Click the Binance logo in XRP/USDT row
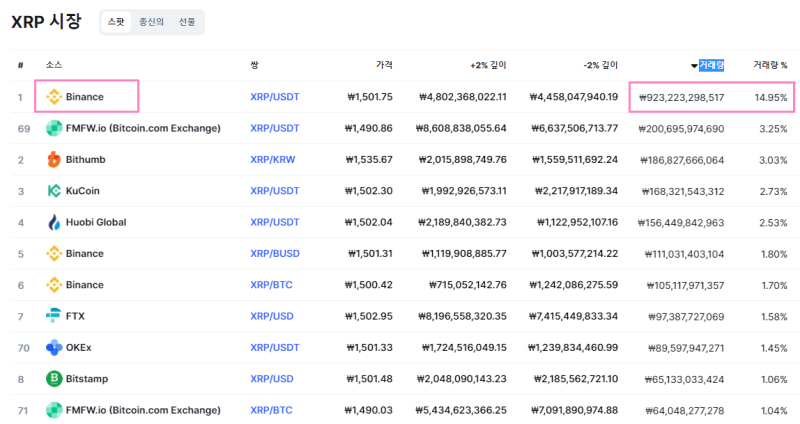This screenshot has width=800, height=424. (x=54, y=96)
